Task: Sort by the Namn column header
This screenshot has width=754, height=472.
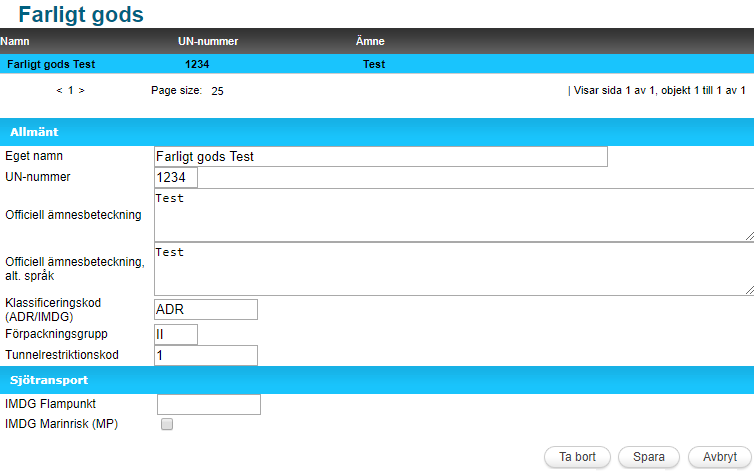Action: (x=15, y=41)
